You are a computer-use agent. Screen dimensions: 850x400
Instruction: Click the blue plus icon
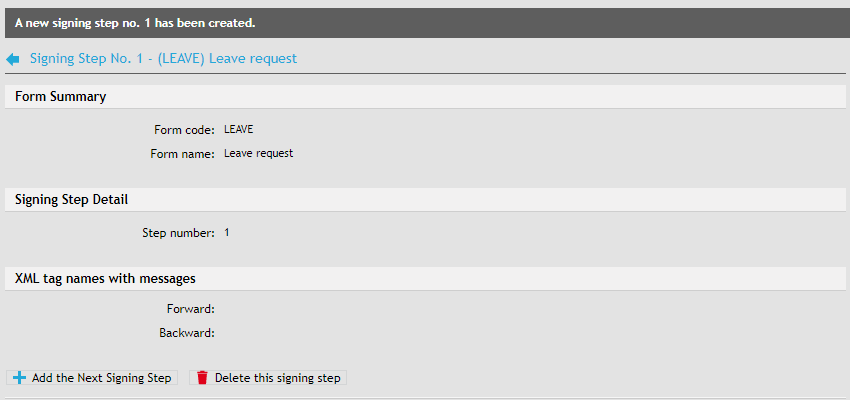(x=20, y=378)
